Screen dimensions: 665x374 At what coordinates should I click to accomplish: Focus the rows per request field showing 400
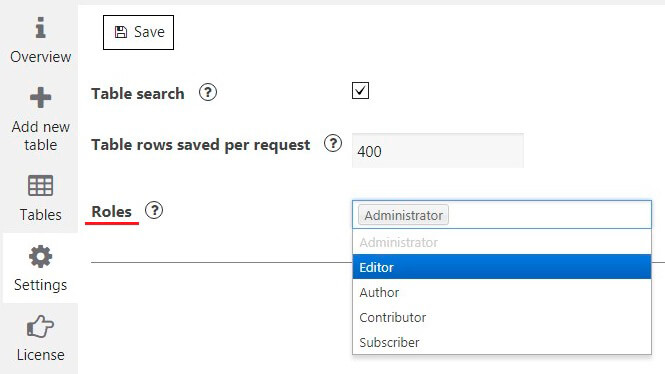pos(438,151)
